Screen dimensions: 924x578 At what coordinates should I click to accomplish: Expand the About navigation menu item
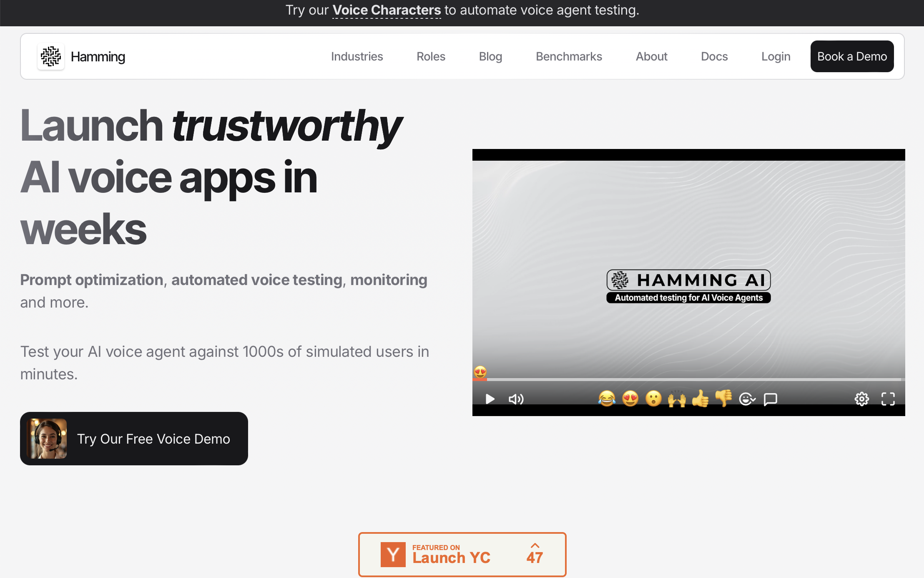651,56
